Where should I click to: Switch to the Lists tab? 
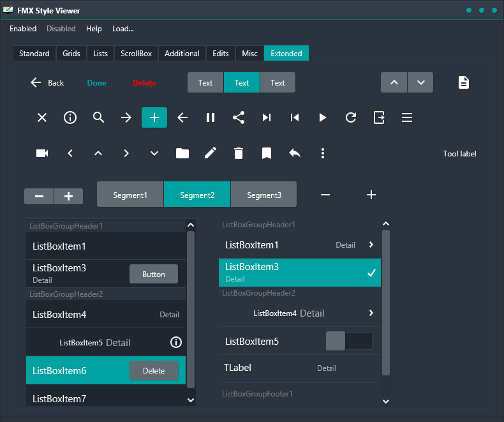click(100, 54)
